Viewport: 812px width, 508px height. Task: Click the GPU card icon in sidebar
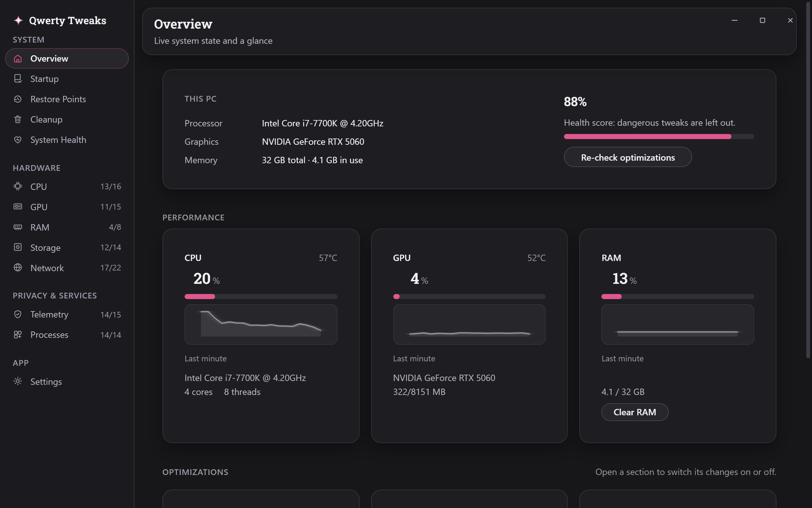pyautogui.click(x=18, y=207)
